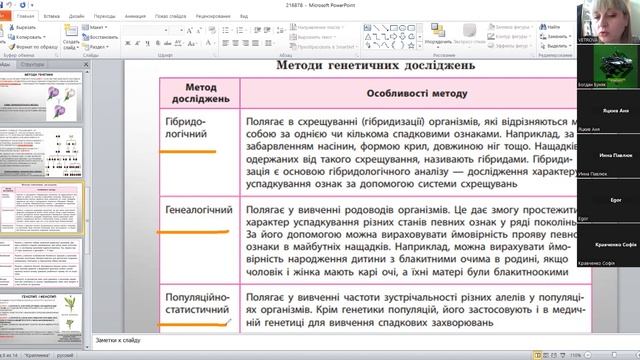Select the rectangle shape in shapes gallery
The image size is (640, 360).
(393, 28)
